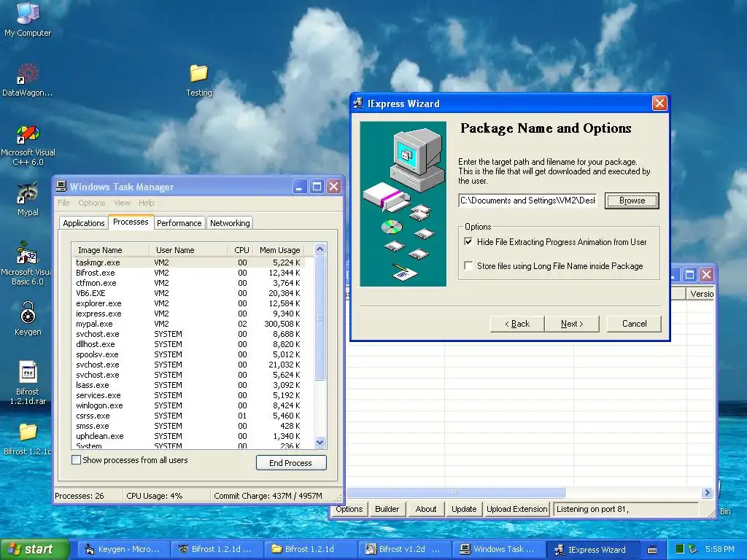Switch to Windows Task taskbar item

click(498, 549)
